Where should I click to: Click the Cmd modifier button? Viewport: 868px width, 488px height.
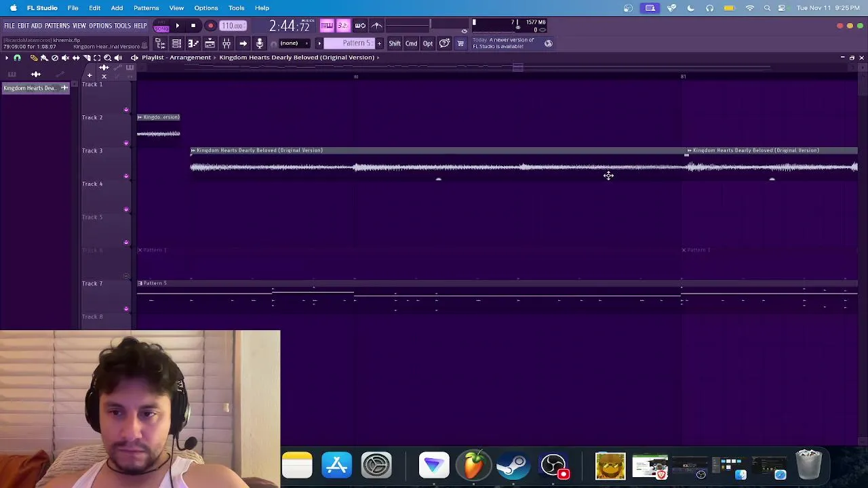point(411,43)
